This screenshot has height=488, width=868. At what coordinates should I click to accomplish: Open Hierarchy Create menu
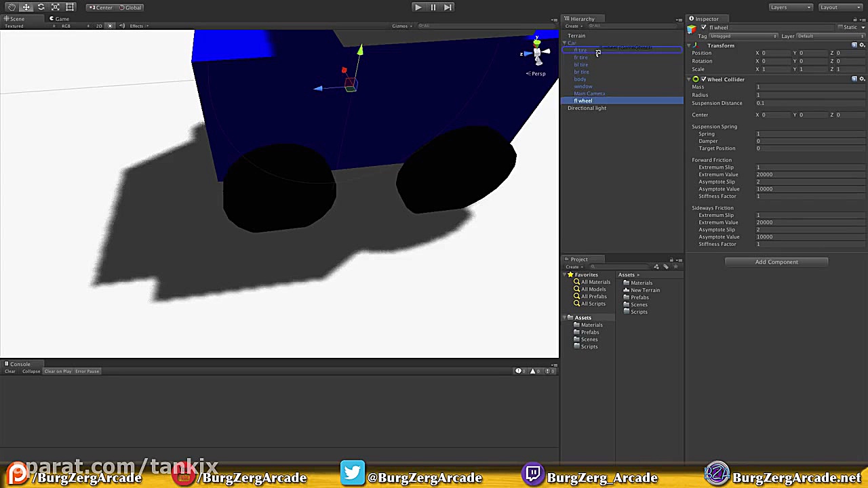[572, 26]
